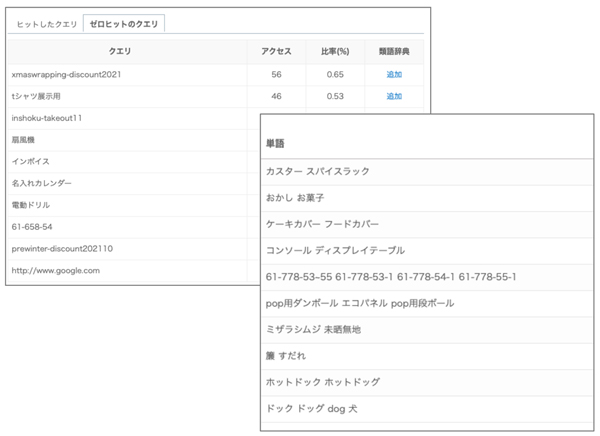The width and height of the screenshot is (600, 436).
Task: Select synonym row おかし お菓子
Action: 427,198
